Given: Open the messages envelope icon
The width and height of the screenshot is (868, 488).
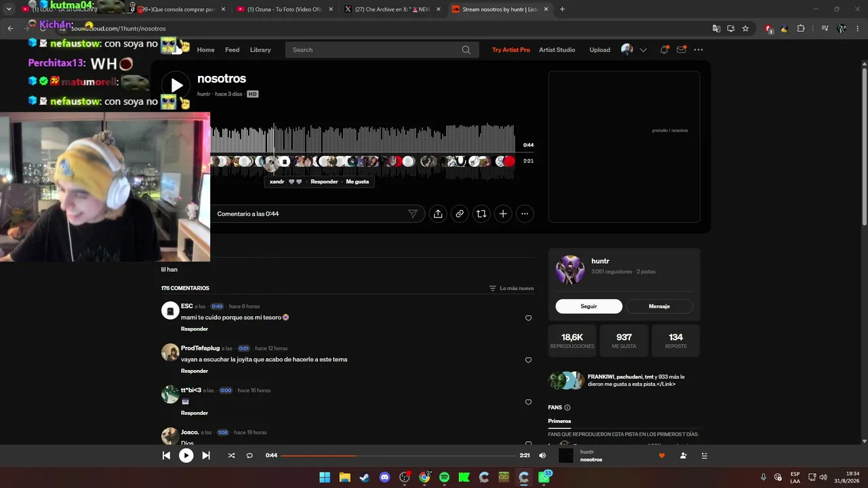Looking at the screenshot, I should [682, 49].
